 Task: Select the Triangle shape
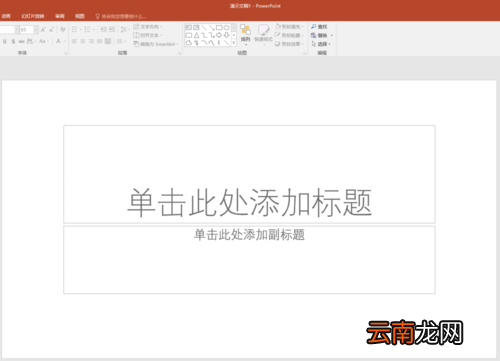(196, 35)
